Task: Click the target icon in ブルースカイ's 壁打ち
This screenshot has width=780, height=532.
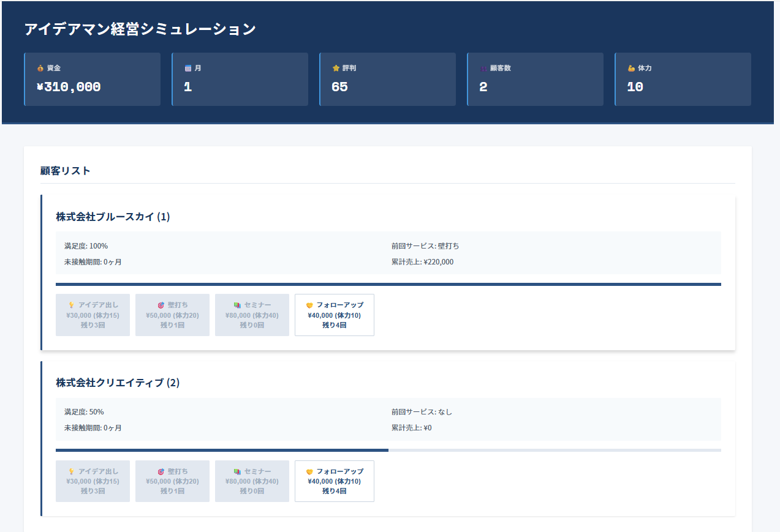Action: (x=161, y=305)
